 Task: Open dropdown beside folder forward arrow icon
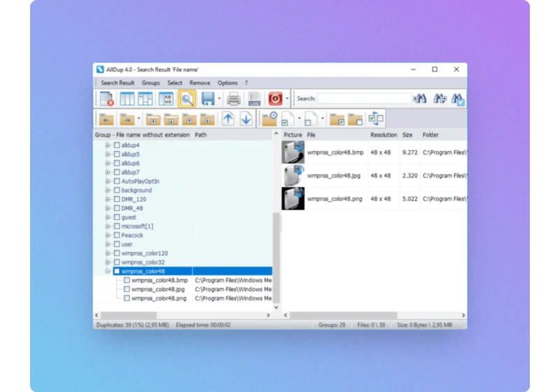coord(139,119)
